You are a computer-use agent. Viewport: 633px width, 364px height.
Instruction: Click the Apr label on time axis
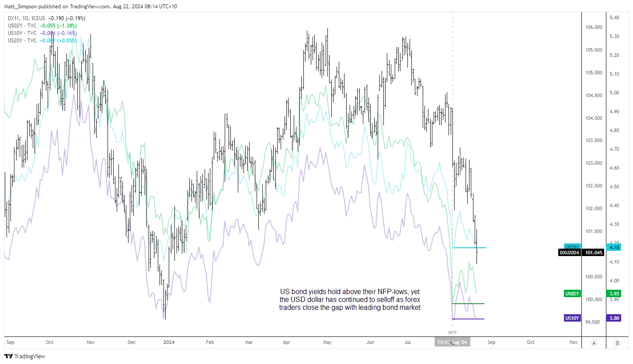coord(287,342)
